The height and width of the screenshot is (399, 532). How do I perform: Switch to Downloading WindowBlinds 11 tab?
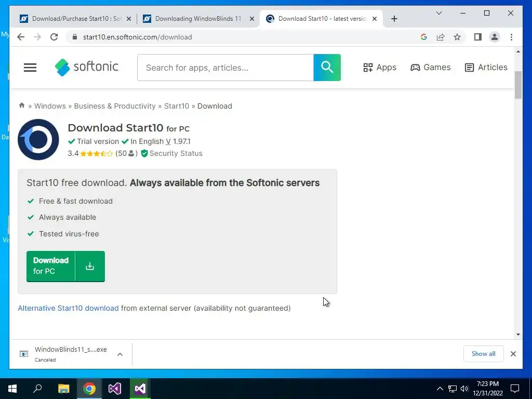click(x=198, y=19)
